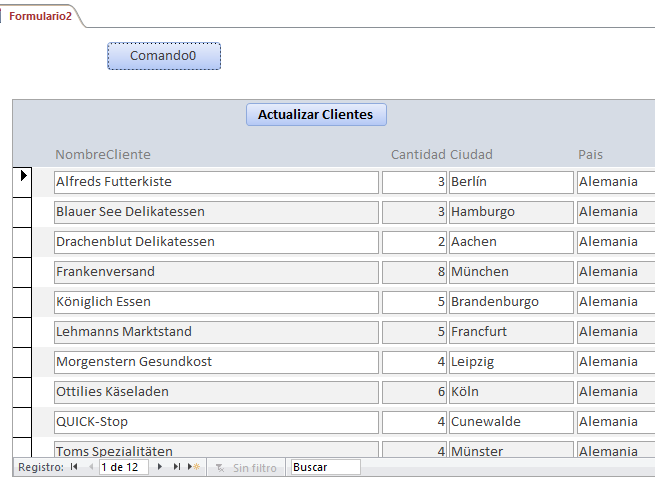Open the Formulario2 tab
The height and width of the screenshot is (488, 655).
coord(41,16)
